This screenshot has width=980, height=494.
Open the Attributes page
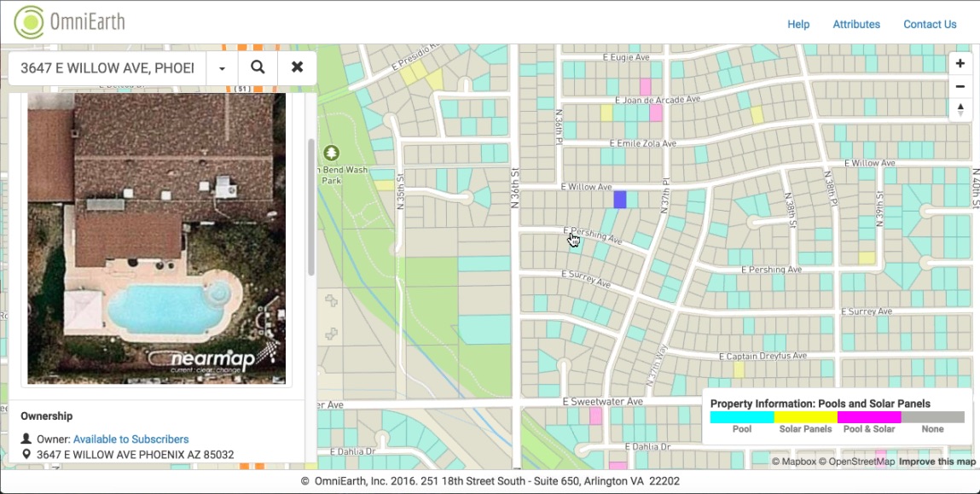[856, 25]
